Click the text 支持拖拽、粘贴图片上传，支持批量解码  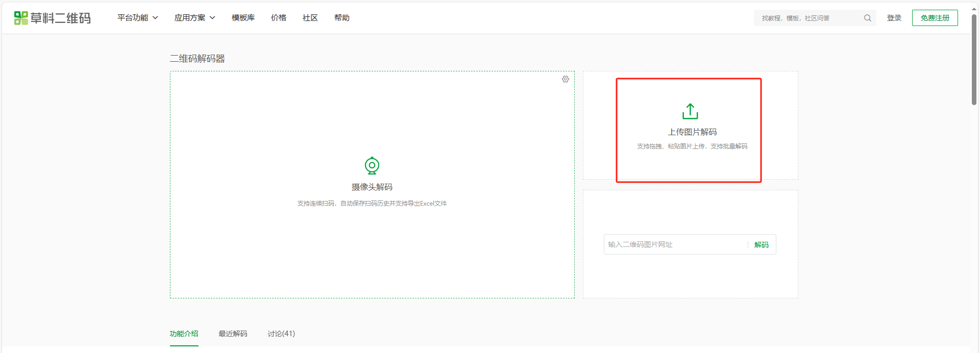click(x=692, y=146)
